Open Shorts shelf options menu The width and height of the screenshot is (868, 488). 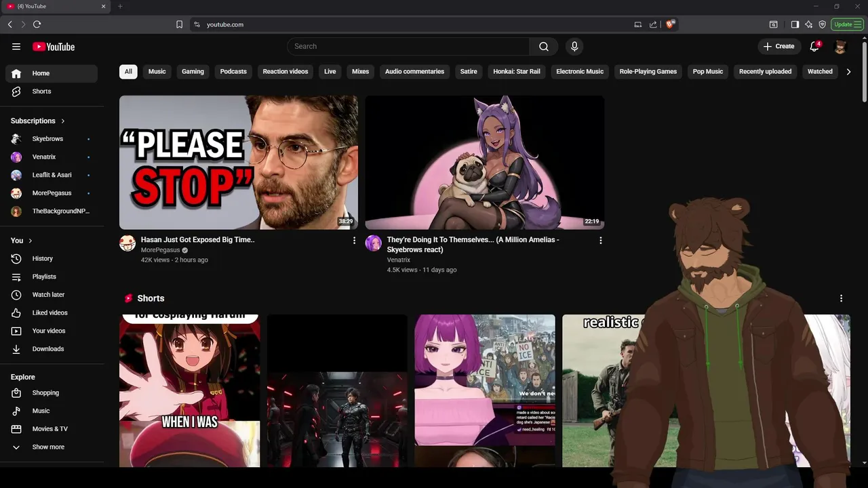pos(841,298)
